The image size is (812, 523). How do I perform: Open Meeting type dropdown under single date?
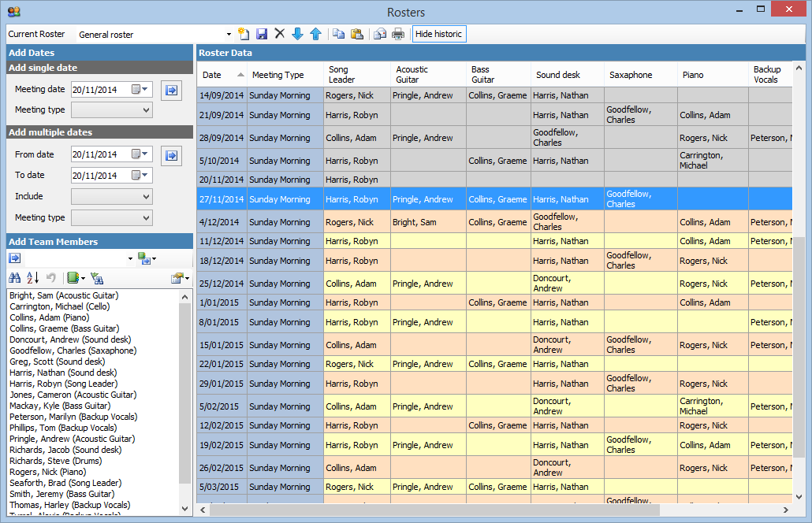(x=111, y=110)
